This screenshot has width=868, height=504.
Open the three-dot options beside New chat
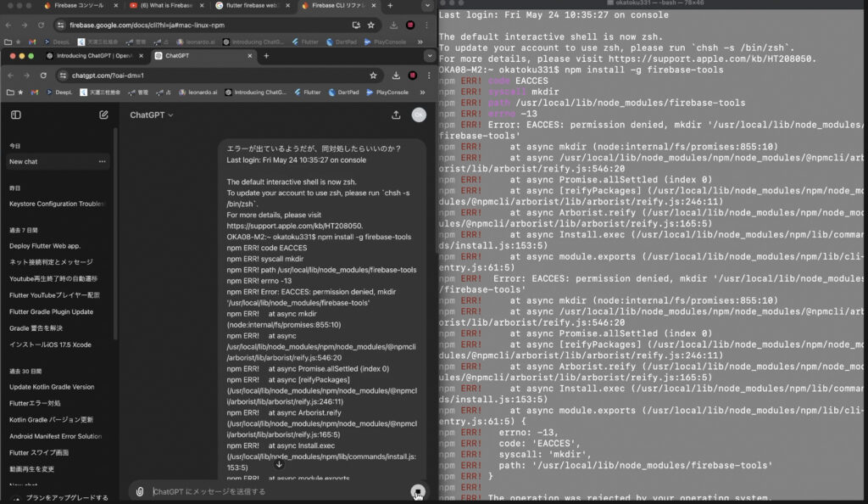[x=103, y=161]
